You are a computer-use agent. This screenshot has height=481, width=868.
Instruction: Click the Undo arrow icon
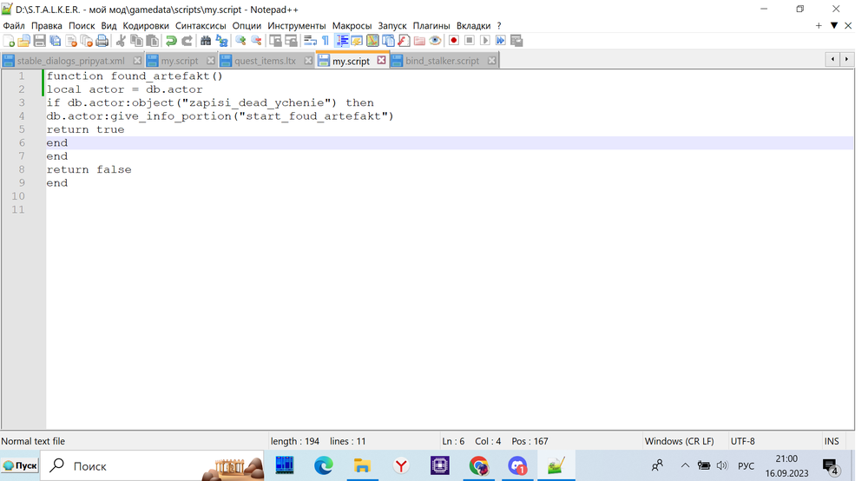pos(171,41)
